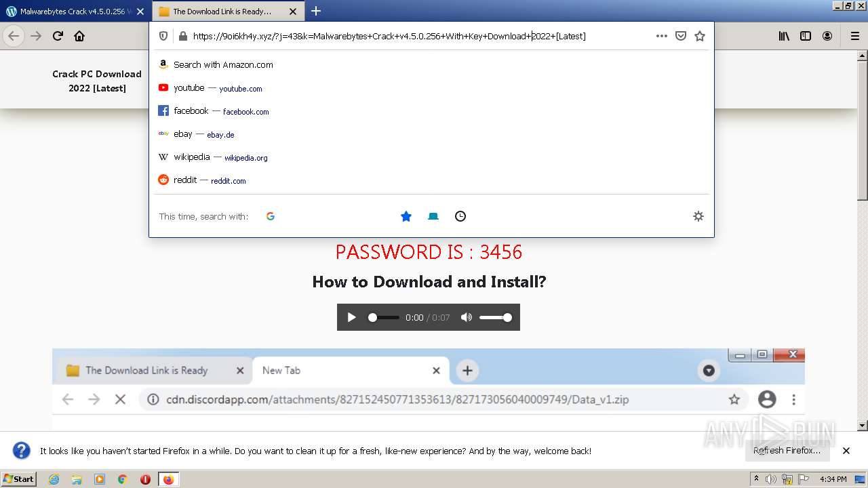Show hidden system tray icons

click(x=756, y=479)
